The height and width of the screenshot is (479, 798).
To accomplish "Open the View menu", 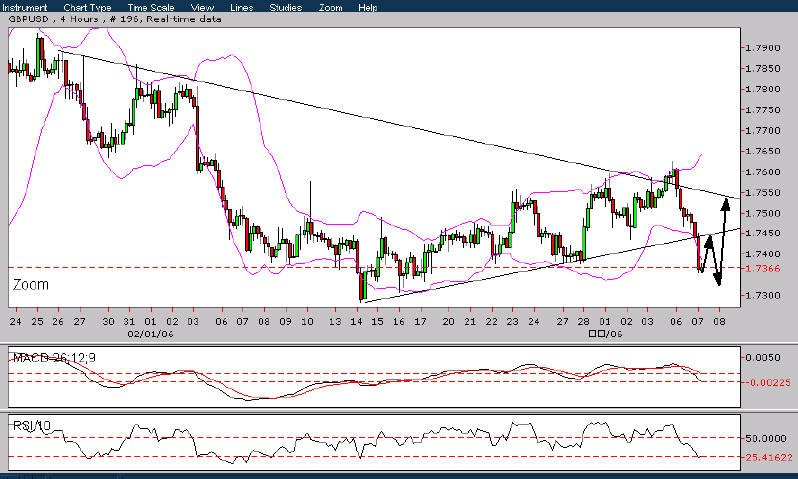I will (202, 7).
